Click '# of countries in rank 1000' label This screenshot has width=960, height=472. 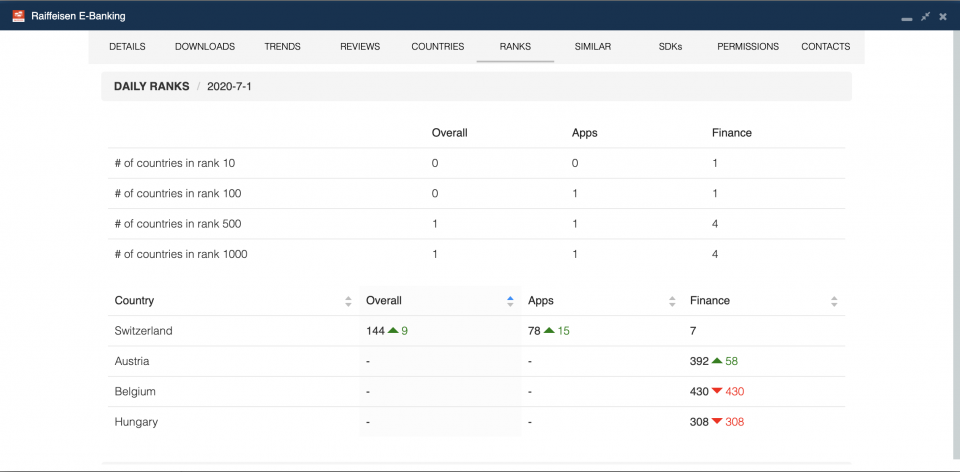[181, 254]
